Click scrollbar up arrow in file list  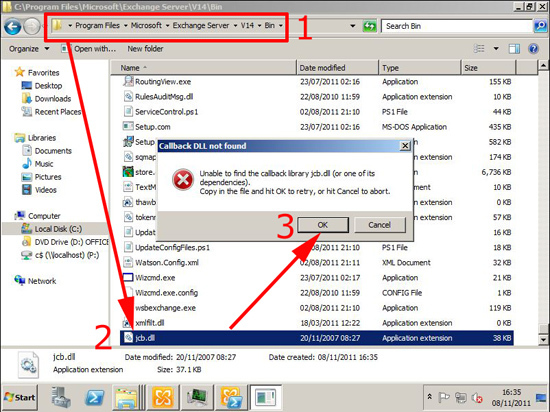[543, 65]
